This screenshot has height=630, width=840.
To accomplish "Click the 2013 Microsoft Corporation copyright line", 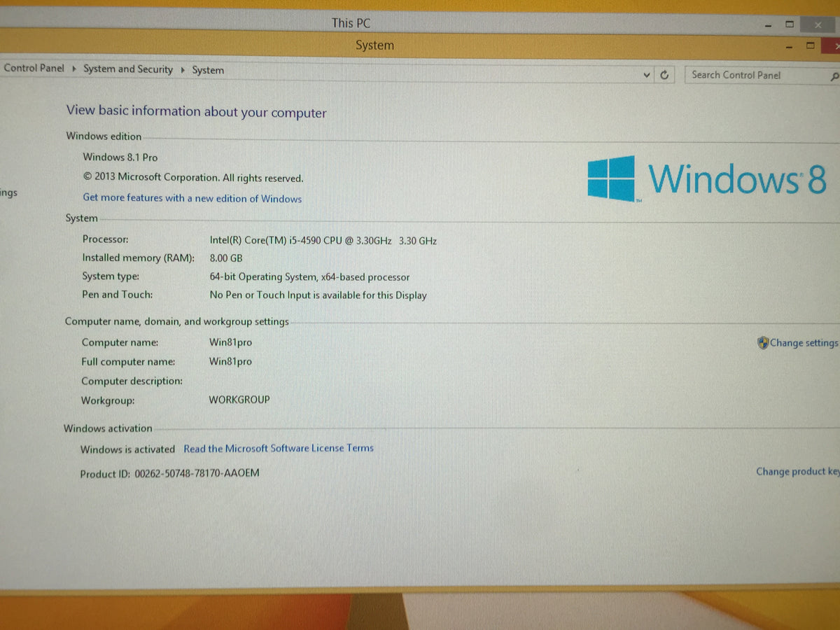I will pyautogui.click(x=193, y=178).
